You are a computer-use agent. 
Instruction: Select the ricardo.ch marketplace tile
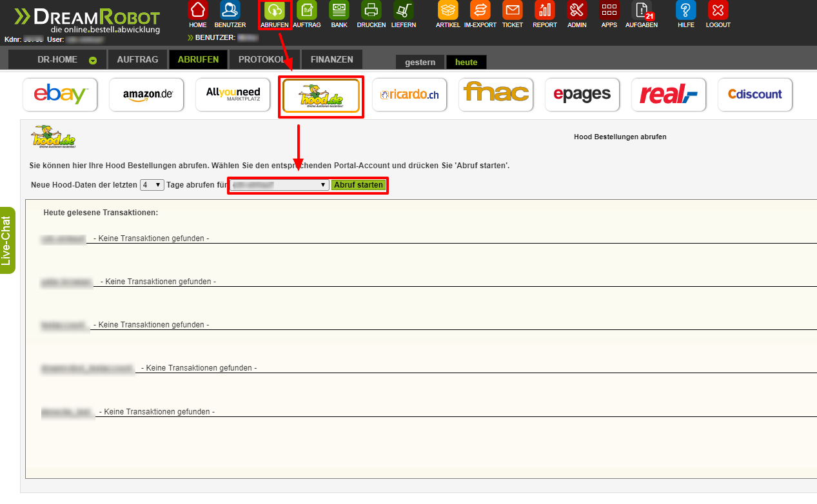tap(409, 95)
